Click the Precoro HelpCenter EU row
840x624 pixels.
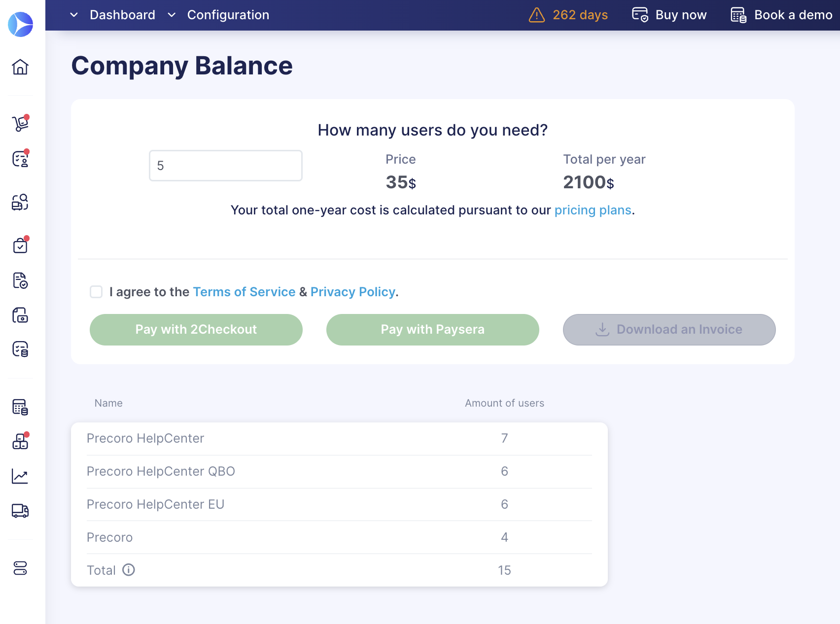[x=339, y=504]
